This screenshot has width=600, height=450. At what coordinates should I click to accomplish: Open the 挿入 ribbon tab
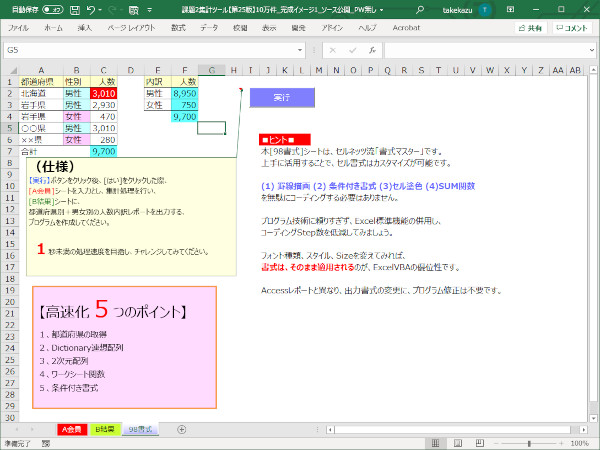coord(85,28)
